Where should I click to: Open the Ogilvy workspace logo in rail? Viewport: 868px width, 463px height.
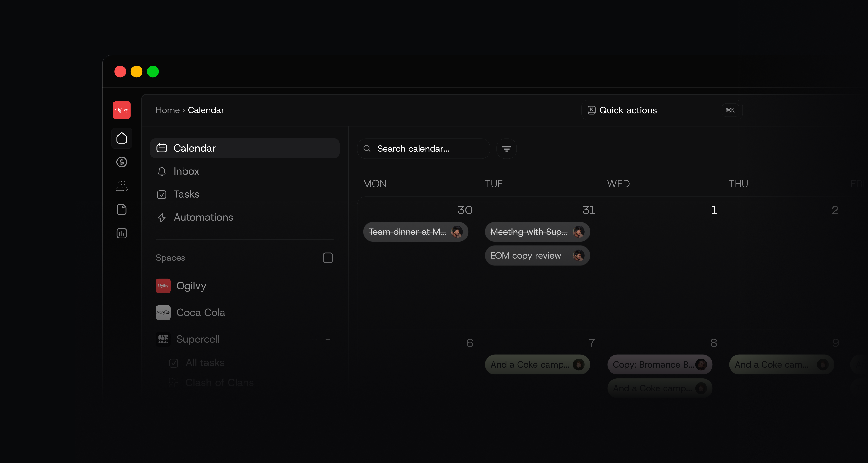point(122,110)
